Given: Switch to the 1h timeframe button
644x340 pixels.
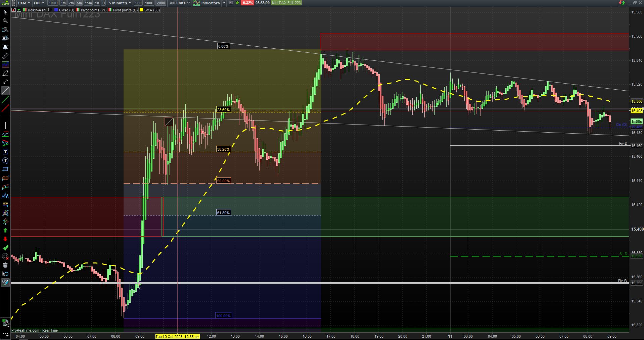Looking at the screenshot, I should pos(97,3).
